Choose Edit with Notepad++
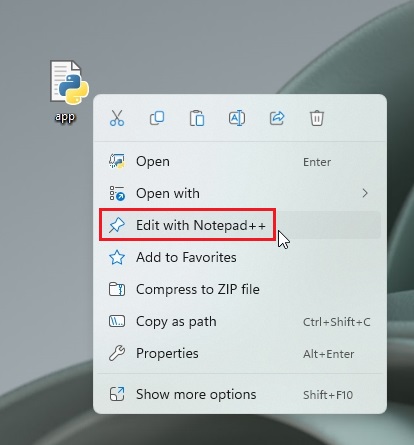Viewport: 414px width, 445px height. (240, 225)
